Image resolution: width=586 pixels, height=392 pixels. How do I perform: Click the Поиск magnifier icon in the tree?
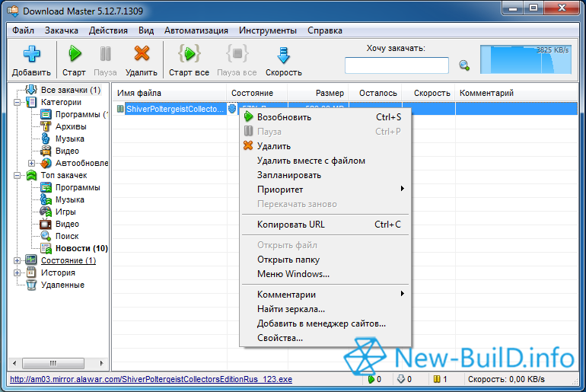click(x=46, y=236)
